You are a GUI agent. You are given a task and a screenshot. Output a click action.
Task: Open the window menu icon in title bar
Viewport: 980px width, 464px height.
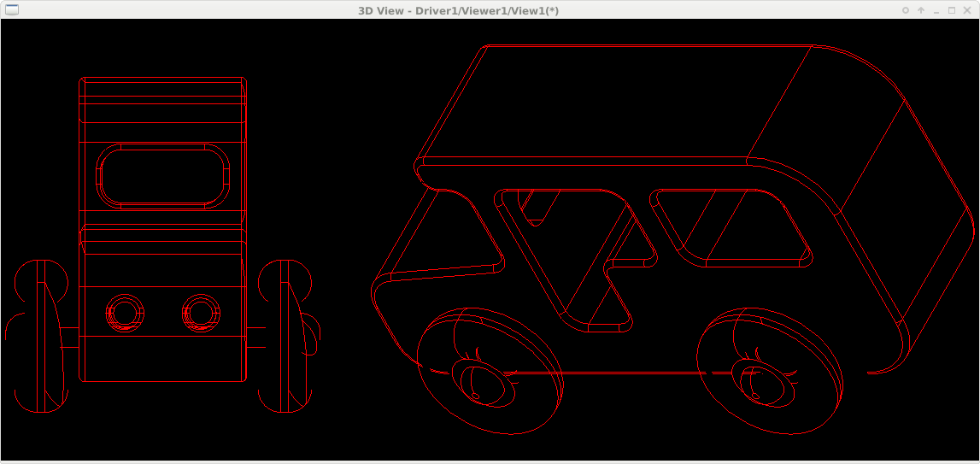[x=12, y=9]
